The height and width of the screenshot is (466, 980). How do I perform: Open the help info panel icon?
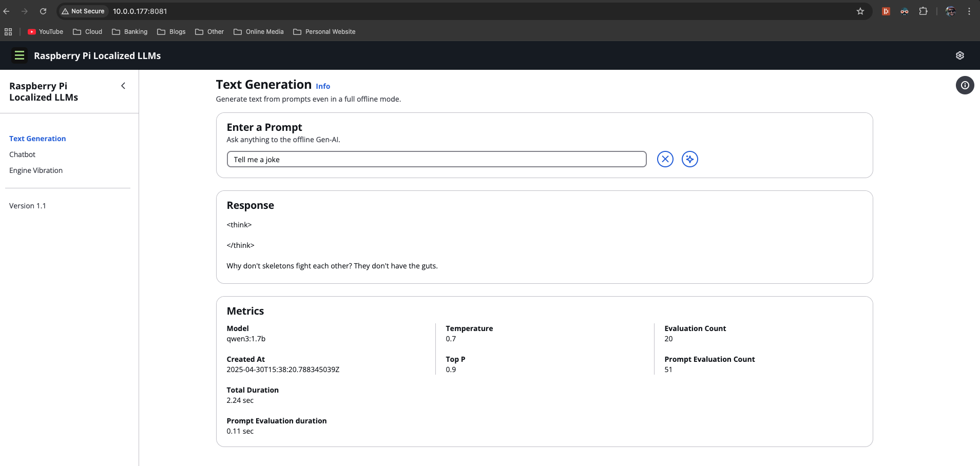pyautogui.click(x=965, y=85)
